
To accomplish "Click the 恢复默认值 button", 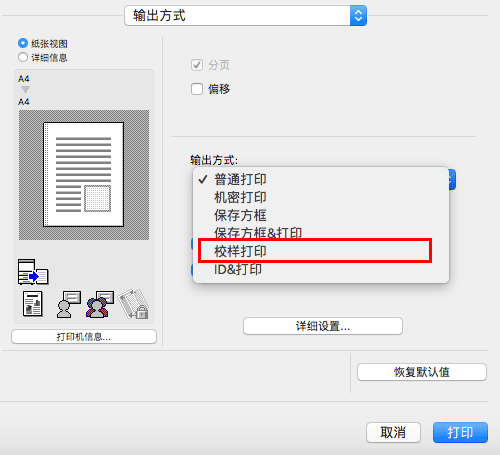I will coord(422,372).
